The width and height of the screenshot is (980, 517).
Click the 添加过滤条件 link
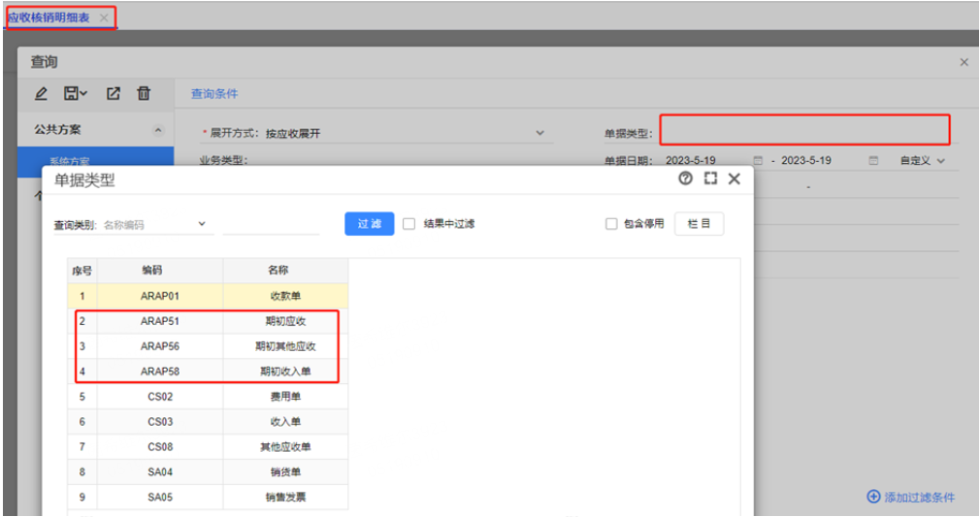coord(911,497)
